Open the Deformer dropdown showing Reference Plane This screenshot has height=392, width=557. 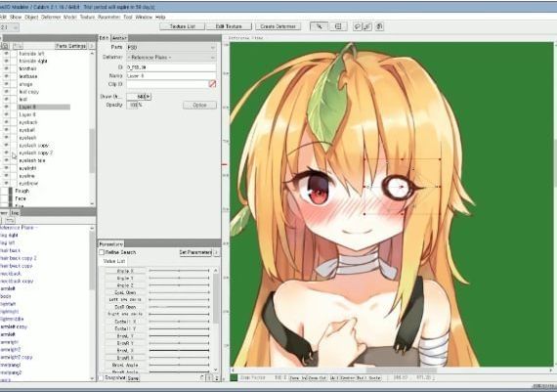pyautogui.click(x=171, y=58)
